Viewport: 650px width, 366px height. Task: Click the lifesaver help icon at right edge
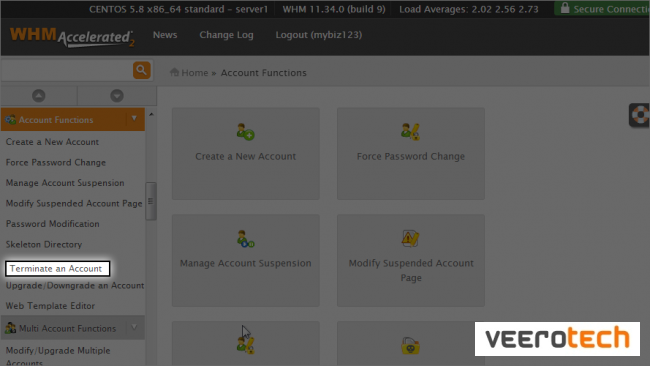pyautogui.click(x=640, y=115)
